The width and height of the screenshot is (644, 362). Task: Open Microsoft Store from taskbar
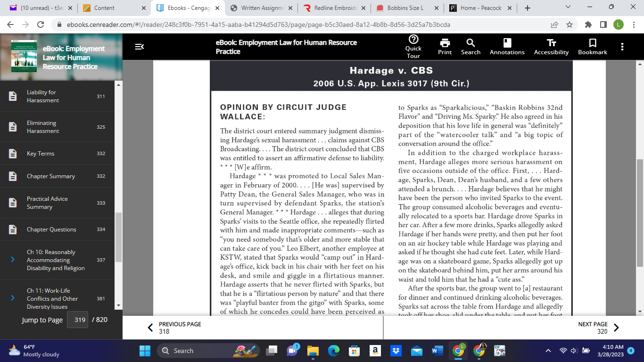pyautogui.click(x=355, y=351)
